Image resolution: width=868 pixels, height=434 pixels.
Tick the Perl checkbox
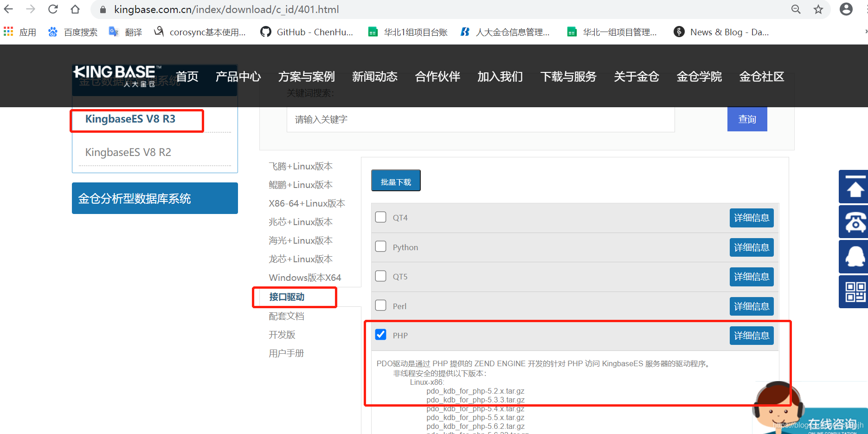380,305
